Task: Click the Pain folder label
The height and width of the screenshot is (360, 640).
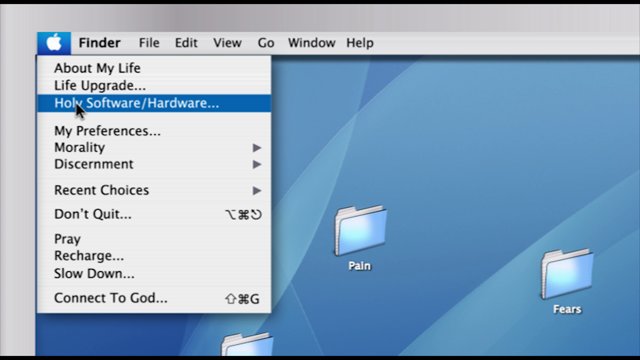Action: pos(360,266)
